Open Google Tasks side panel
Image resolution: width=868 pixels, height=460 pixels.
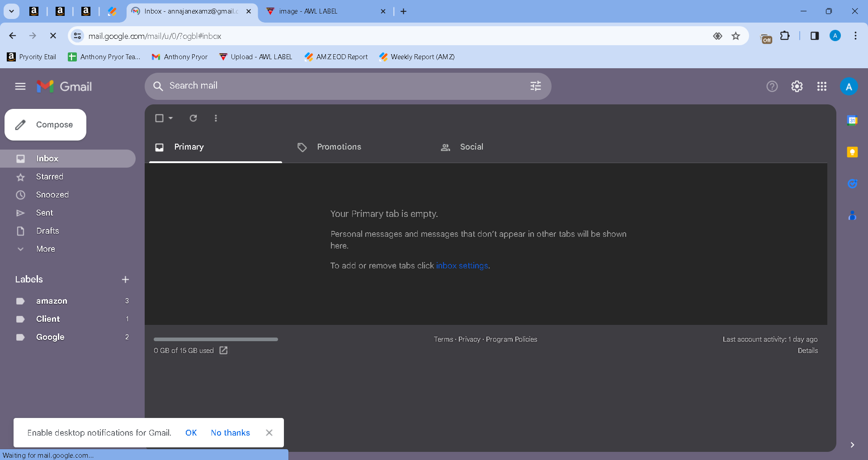(x=852, y=183)
